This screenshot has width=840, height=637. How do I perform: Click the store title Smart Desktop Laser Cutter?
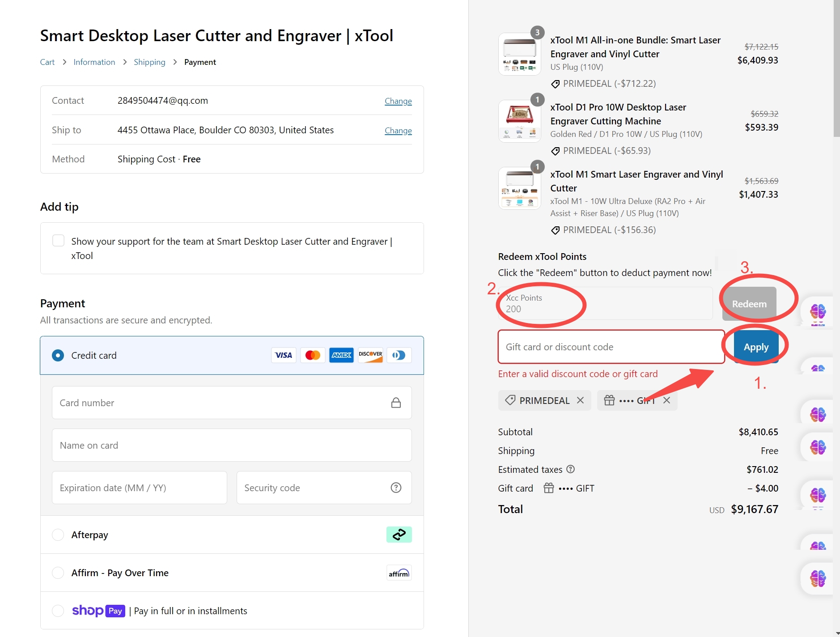coord(216,35)
